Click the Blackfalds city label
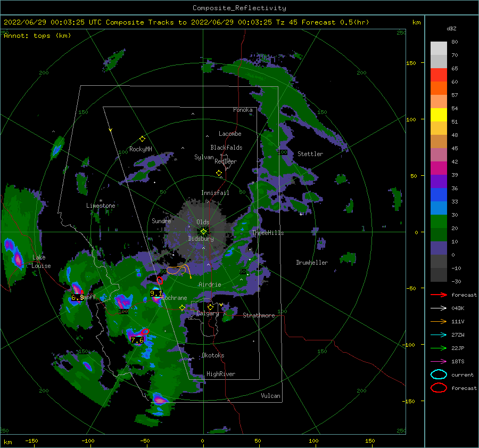The width and height of the screenshot is (479, 448). coord(226,148)
